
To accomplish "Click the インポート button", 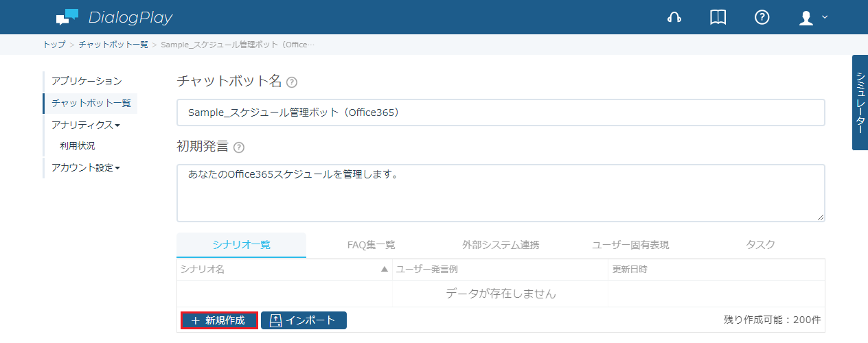I will [304, 320].
